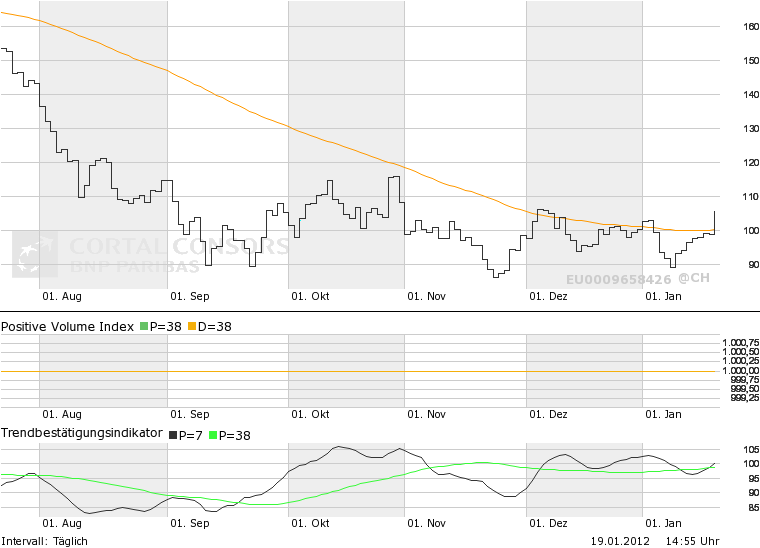Click the ISIN label EU0009658426
The width and height of the screenshot is (760, 548).
(x=618, y=279)
